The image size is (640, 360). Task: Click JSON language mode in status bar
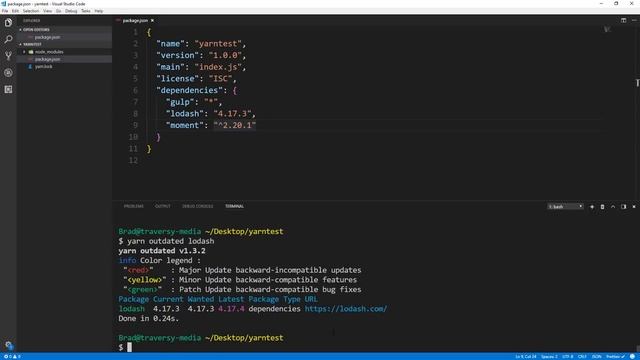click(x=597, y=357)
